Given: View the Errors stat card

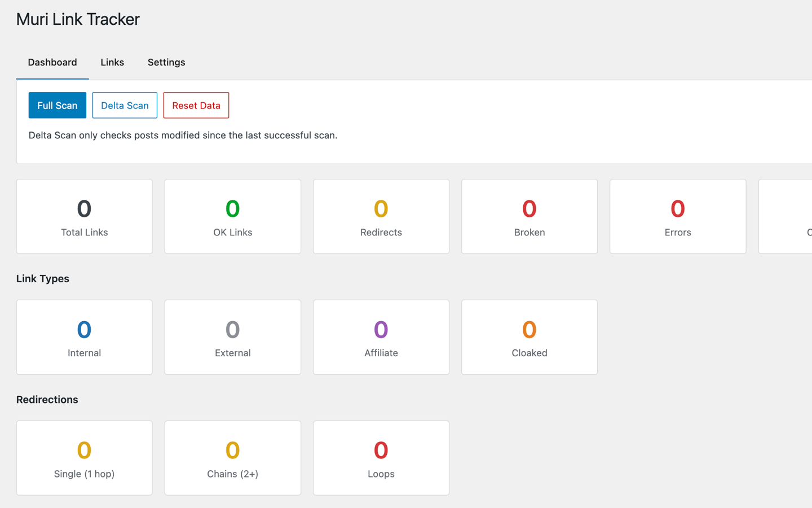Looking at the screenshot, I should 677,216.
